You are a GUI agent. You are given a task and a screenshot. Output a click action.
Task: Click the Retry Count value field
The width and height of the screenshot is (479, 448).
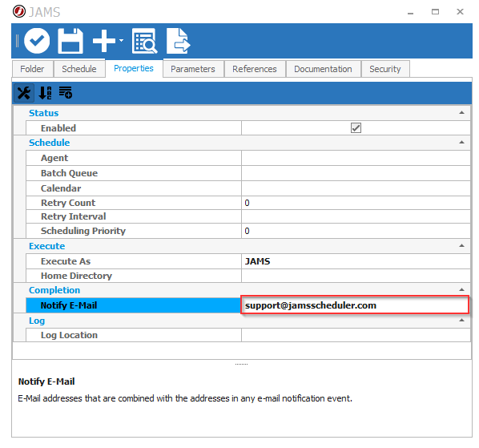356,203
